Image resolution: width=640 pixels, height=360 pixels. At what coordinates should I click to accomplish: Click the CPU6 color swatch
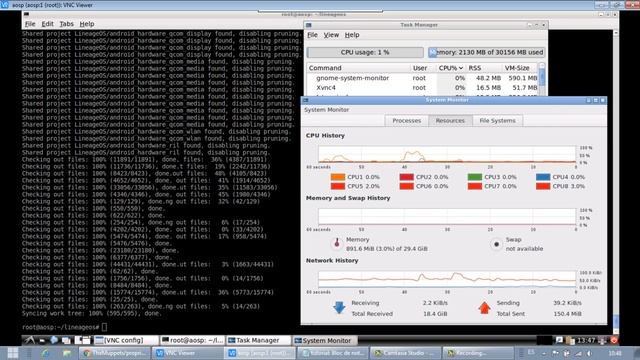tap(407, 186)
